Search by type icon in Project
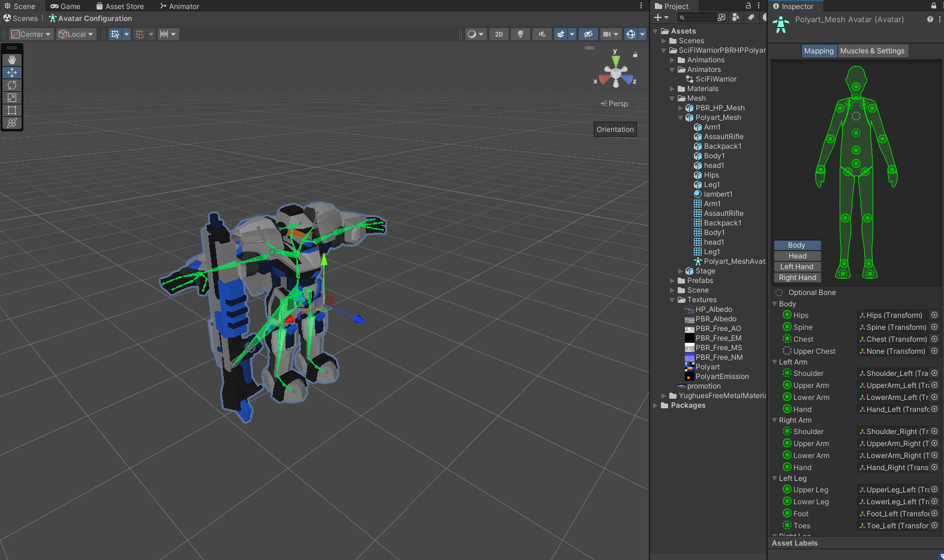This screenshot has height=560, width=944. [736, 17]
